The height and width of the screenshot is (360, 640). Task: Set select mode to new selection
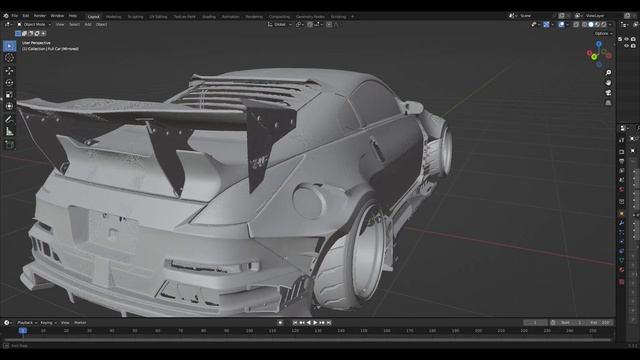point(18,33)
